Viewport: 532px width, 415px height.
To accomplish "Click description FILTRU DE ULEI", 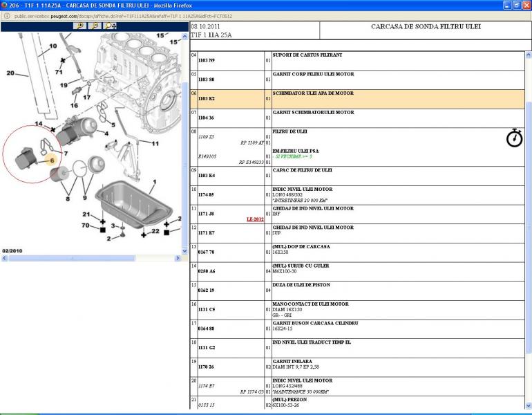I will pyautogui.click(x=289, y=131).
